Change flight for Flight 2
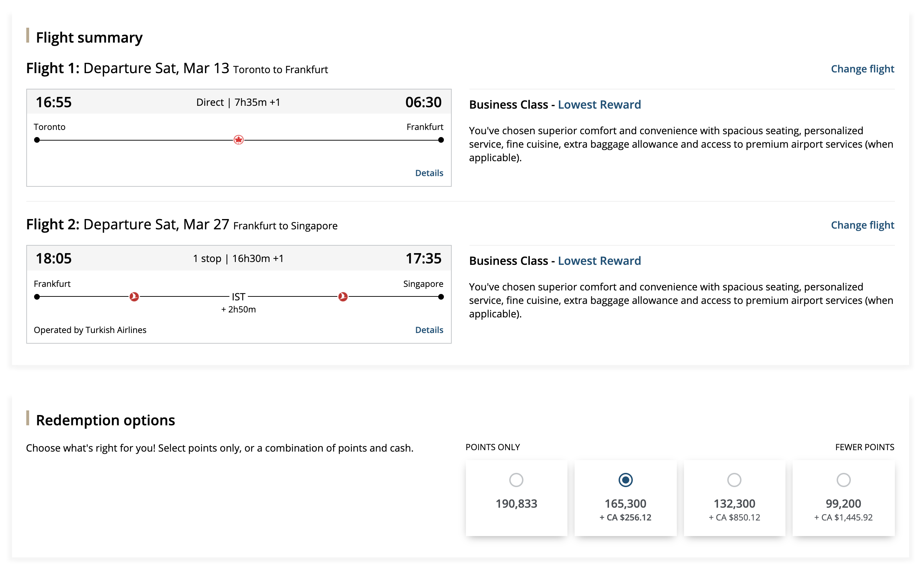Screen dimensions: 924x573 [x=862, y=225]
